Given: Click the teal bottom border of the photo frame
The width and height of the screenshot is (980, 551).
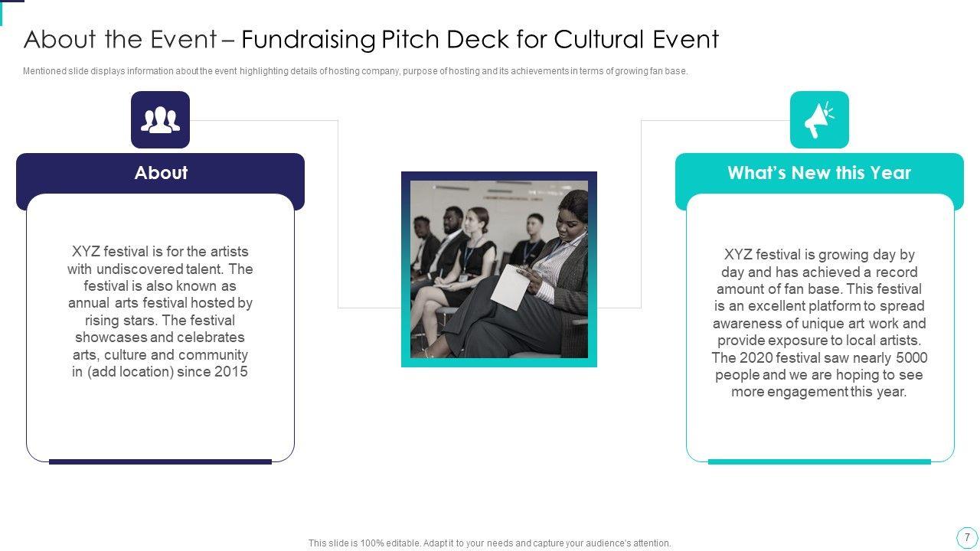Looking at the screenshot, I should (498, 363).
